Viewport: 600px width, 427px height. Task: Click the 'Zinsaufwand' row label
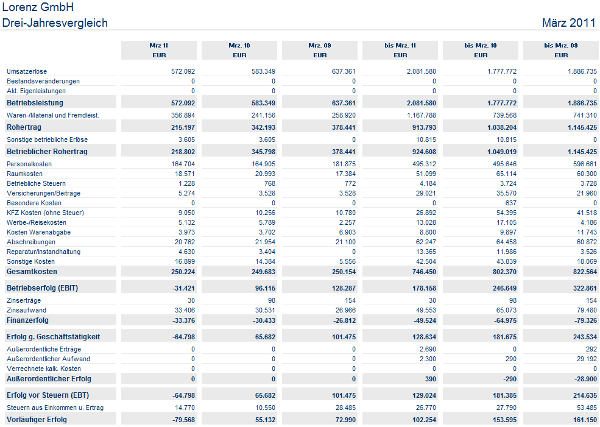(26, 310)
